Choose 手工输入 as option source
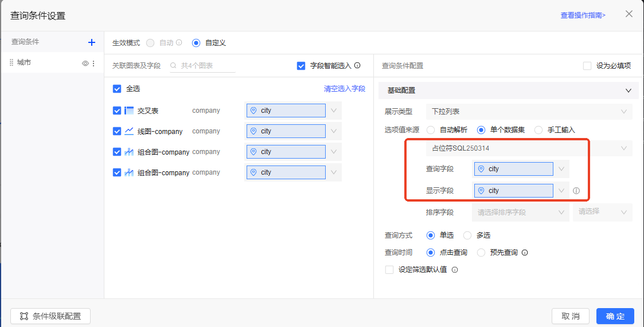 pos(538,130)
